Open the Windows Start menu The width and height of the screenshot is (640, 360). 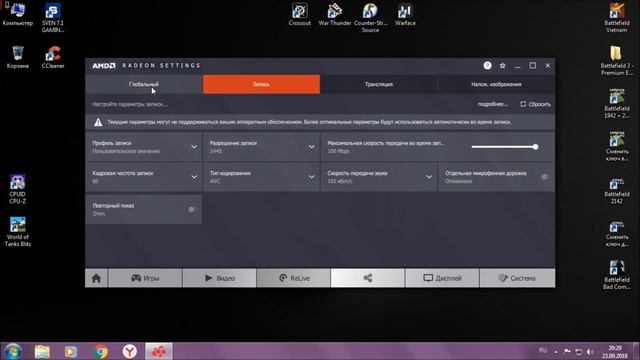click(13, 351)
